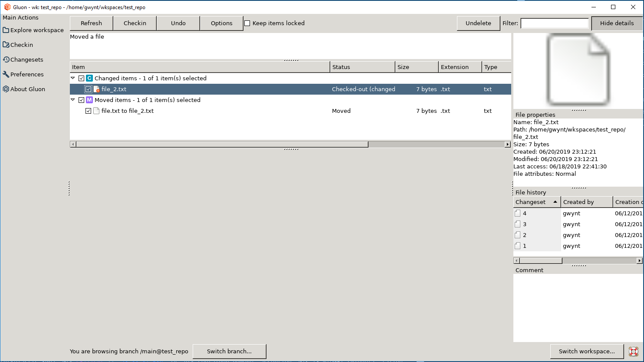Image resolution: width=644 pixels, height=362 pixels.
Task: Enable the Keep items locked checkbox
Action: (247, 23)
